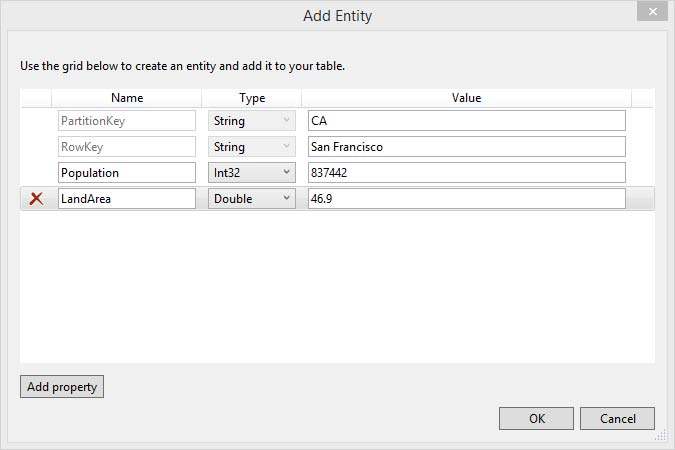Click the String type dropdown for RowKey
The width and height of the screenshot is (675, 450).
(x=252, y=147)
